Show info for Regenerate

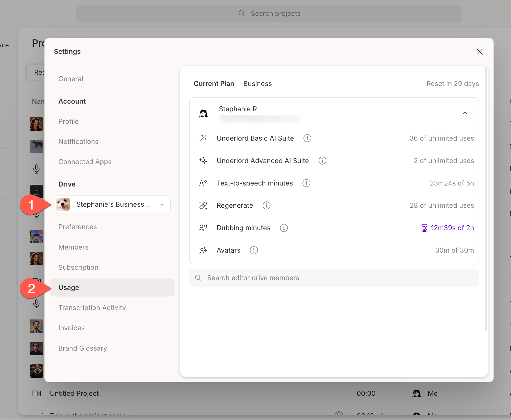tap(266, 205)
